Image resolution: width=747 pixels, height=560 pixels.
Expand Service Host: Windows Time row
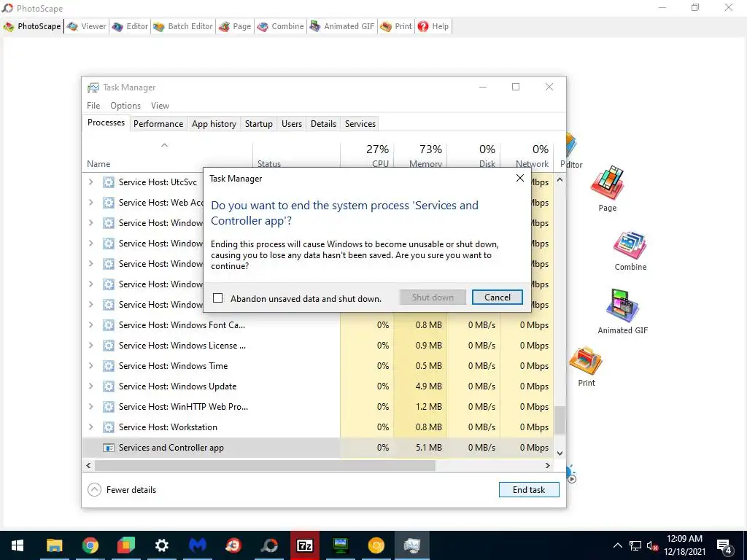(91, 366)
